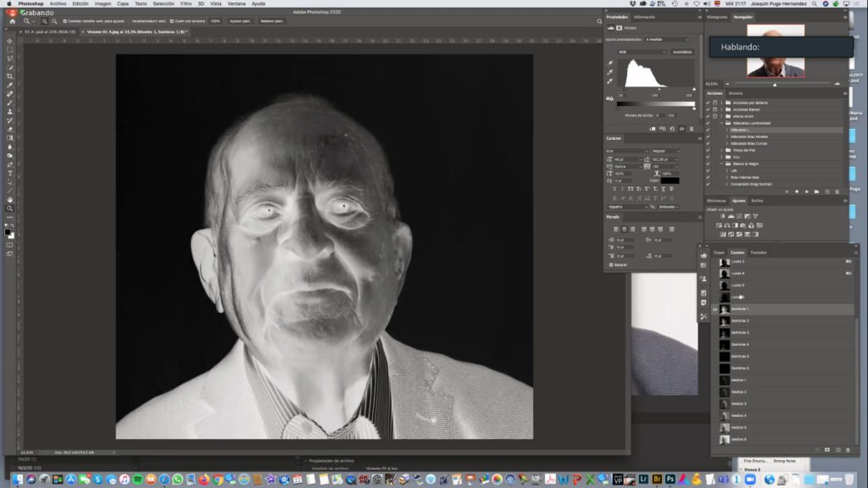This screenshot has width=868, height=488.
Task: Click the Home icon in options bar
Action: pos(12,21)
